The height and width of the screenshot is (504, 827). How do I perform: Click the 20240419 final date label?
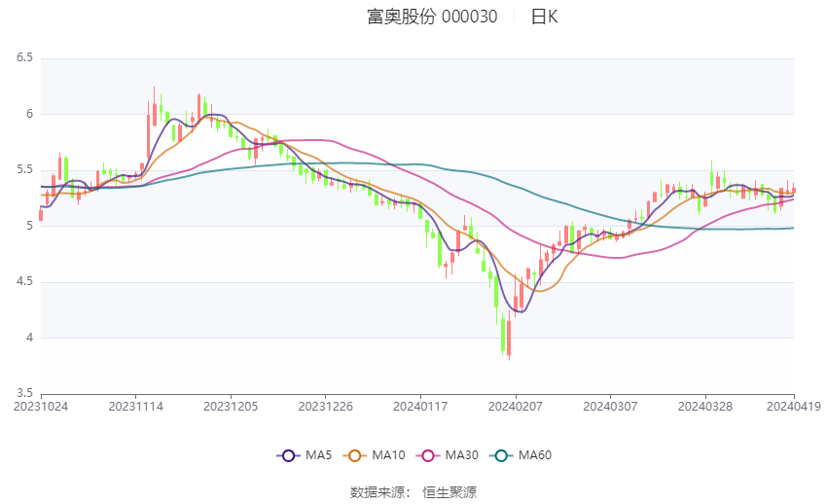click(793, 407)
